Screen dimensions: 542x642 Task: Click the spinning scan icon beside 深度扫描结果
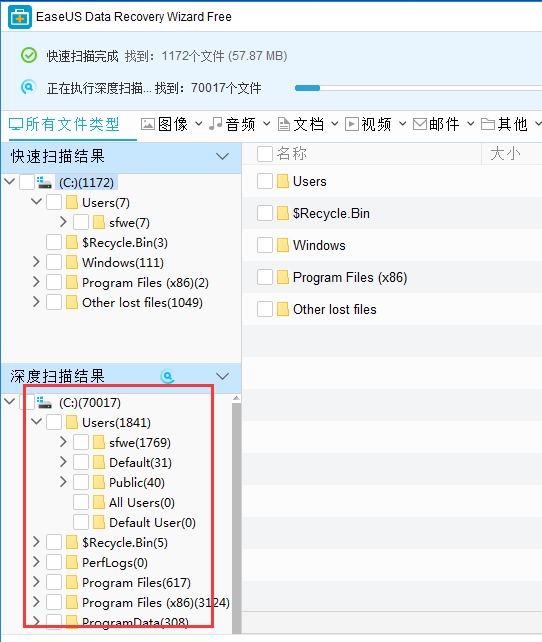[x=167, y=376]
